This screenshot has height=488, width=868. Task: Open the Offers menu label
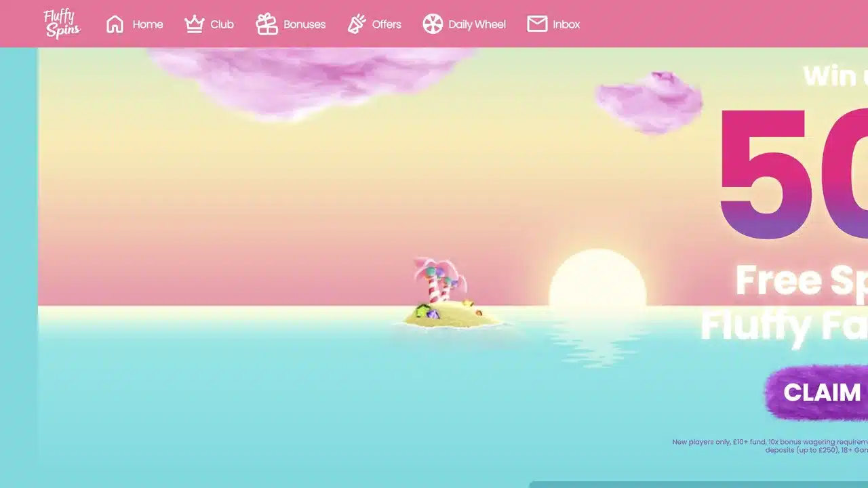pos(387,24)
